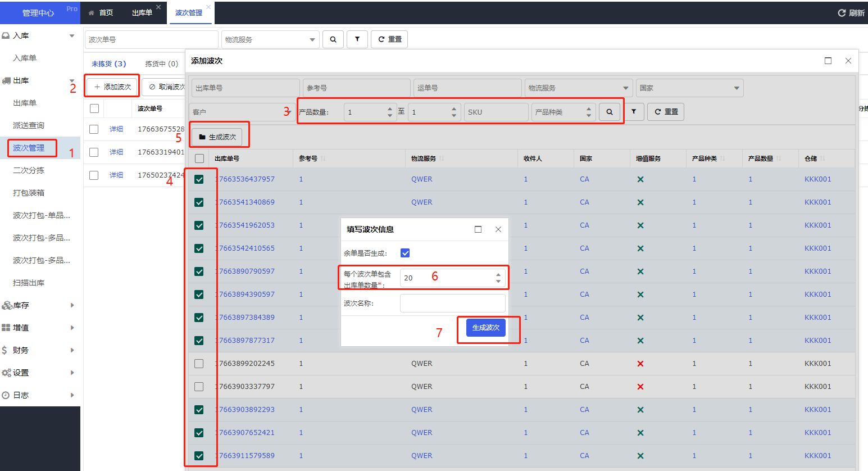The height and width of the screenshot is (471, 868).
Task: Open 物流服务 dropdown in main search bar
Action: (270, 39)
